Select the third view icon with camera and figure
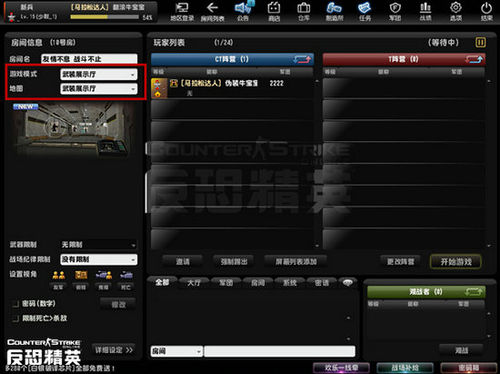 [x=104, y=275]
